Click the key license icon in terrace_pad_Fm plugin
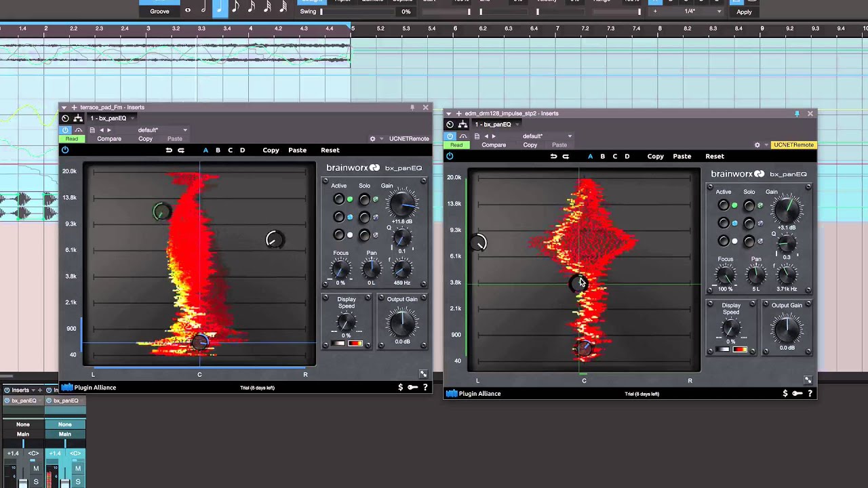The width and height of the screenshot is (868, 488). click(x=412, y=387)
